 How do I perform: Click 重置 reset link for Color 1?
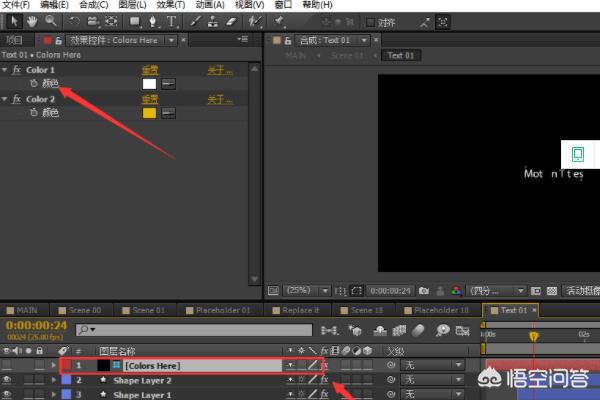pyautogui.click(x=149, y=70)
